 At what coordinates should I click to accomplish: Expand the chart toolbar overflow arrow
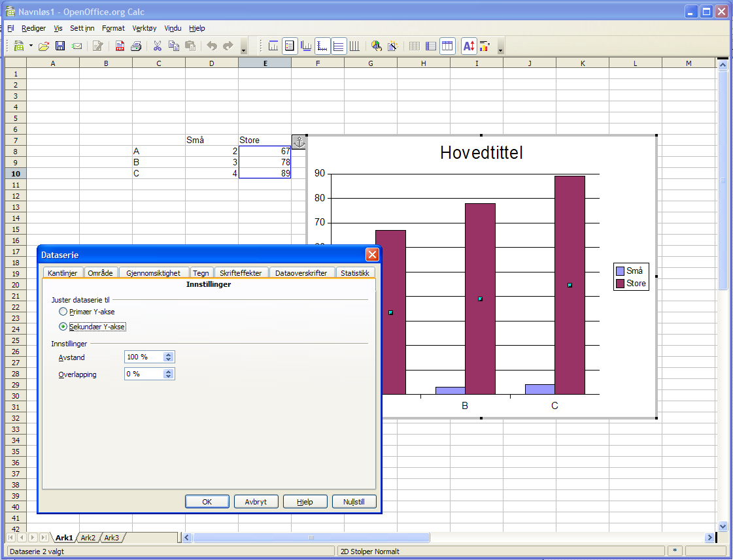tap(501, 48)
